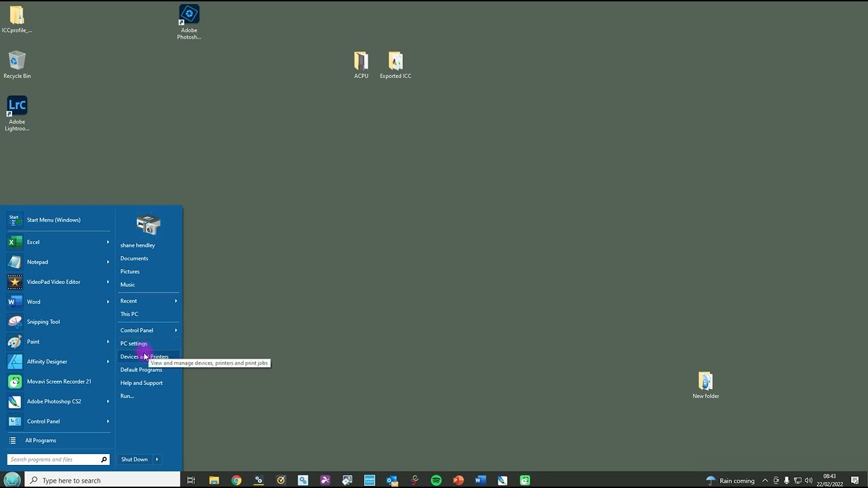Open Default Programs entry

coord(141,369)
